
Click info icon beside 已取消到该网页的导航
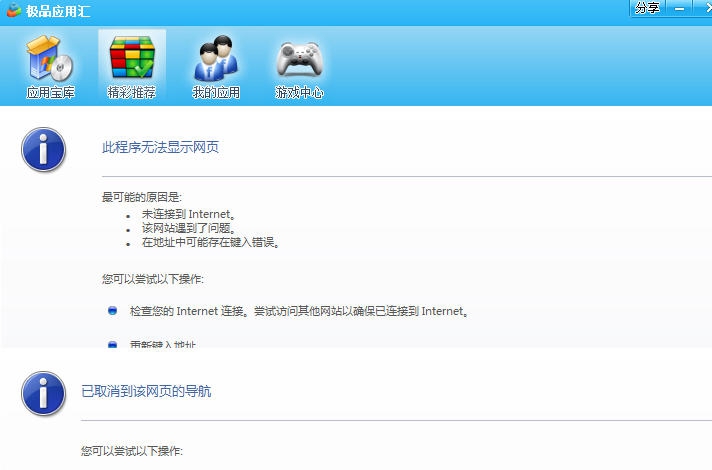[44, 394]
